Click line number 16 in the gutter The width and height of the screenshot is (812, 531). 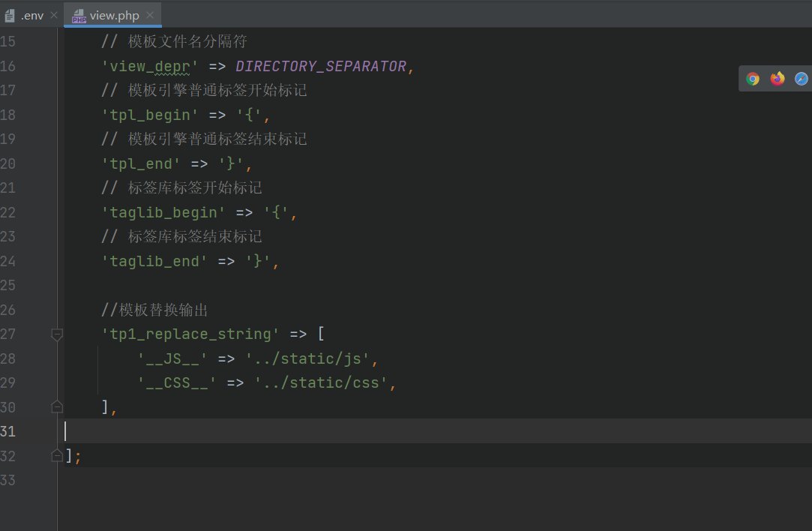[x=8, y=67]
